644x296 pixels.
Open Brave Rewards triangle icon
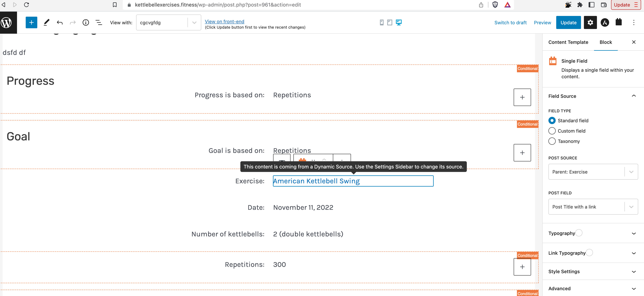[507, 5]
